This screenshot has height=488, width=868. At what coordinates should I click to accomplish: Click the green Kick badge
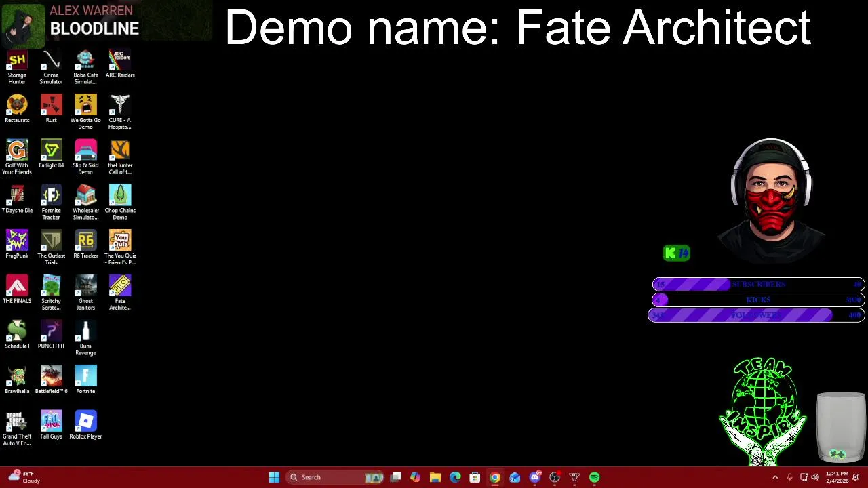[x=676, y=253]
